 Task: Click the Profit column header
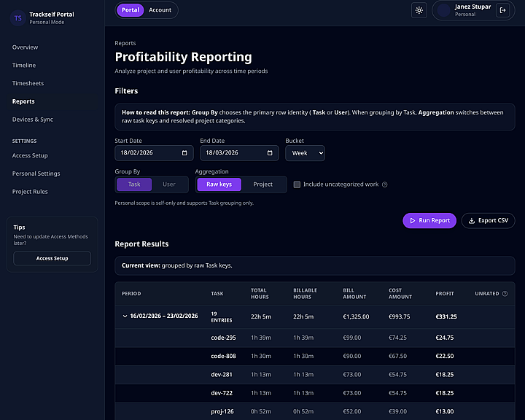(x=445, y=294)
